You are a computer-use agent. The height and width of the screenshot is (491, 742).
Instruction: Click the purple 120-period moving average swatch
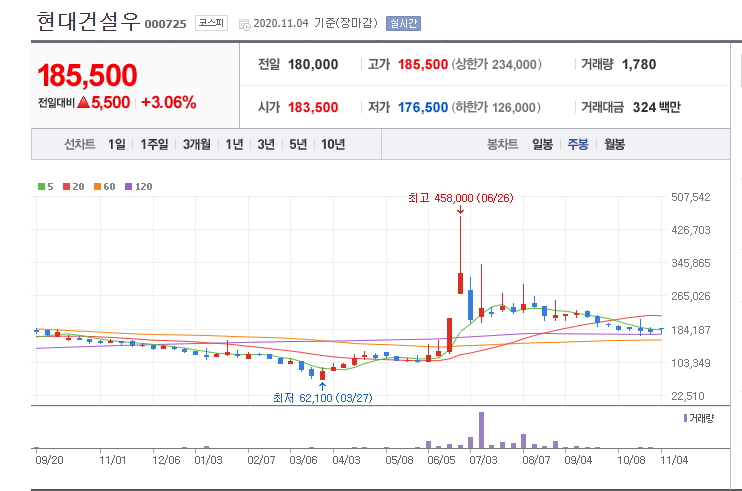click(128, 186)
